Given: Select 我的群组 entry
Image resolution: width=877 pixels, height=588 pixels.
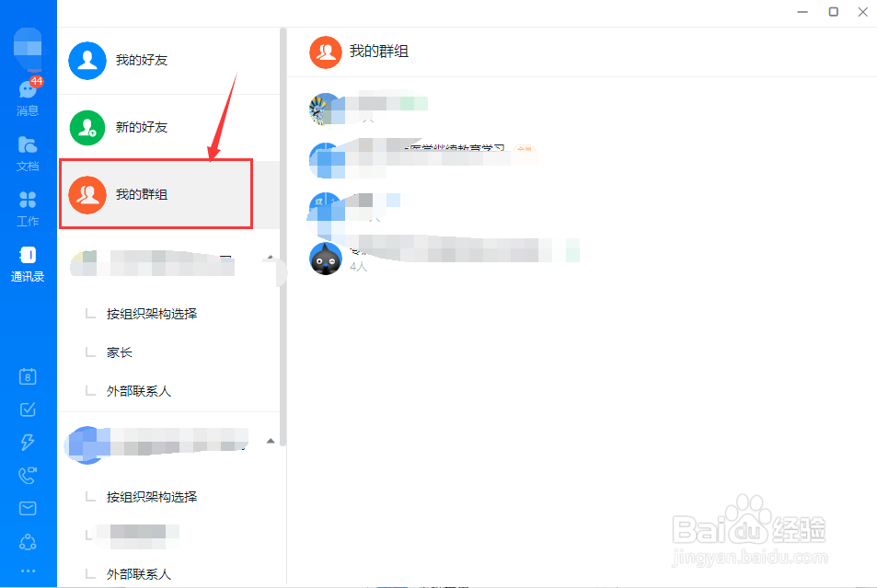Looking at the screenshot, I should pyautogui.click(x=156, y=194).
